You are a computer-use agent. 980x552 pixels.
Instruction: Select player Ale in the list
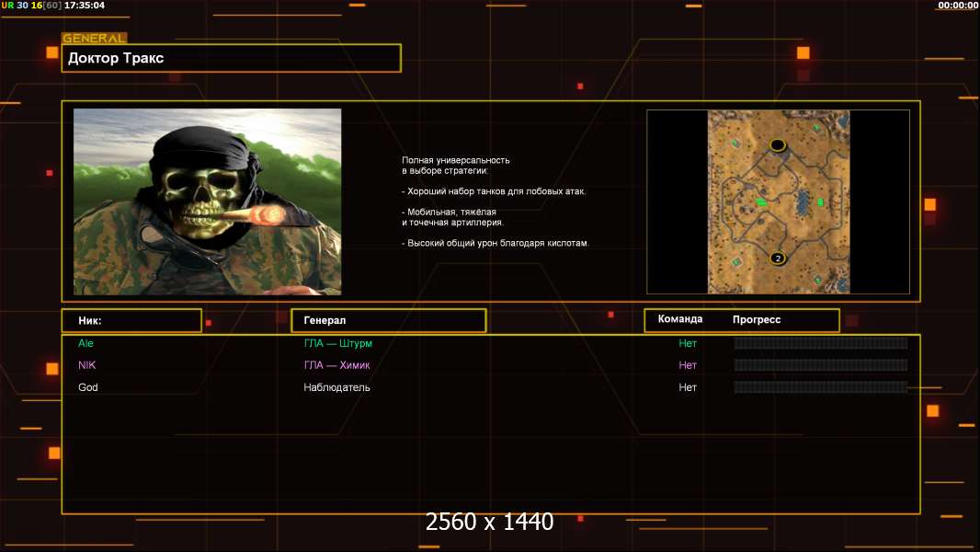86,343
